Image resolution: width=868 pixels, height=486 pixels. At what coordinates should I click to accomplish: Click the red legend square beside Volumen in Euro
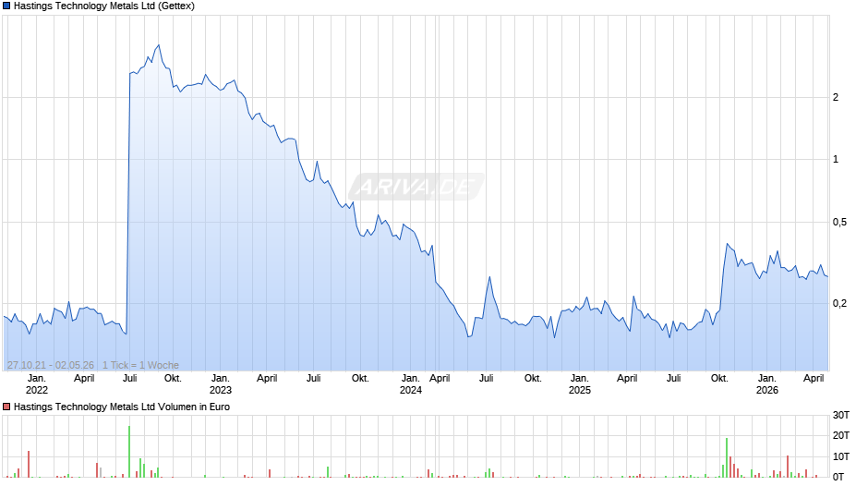pos(6,407)
